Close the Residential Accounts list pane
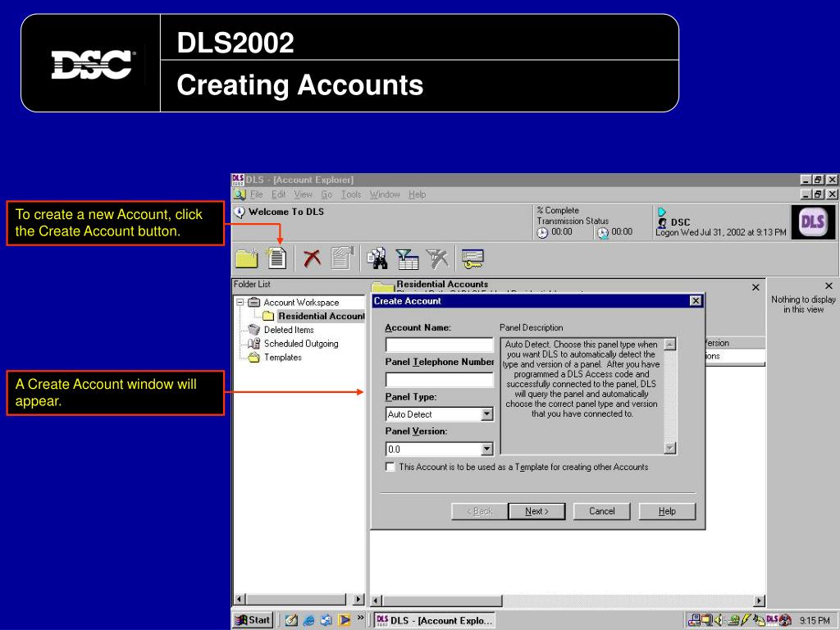840x630 pixels. (x=756, y=287)
